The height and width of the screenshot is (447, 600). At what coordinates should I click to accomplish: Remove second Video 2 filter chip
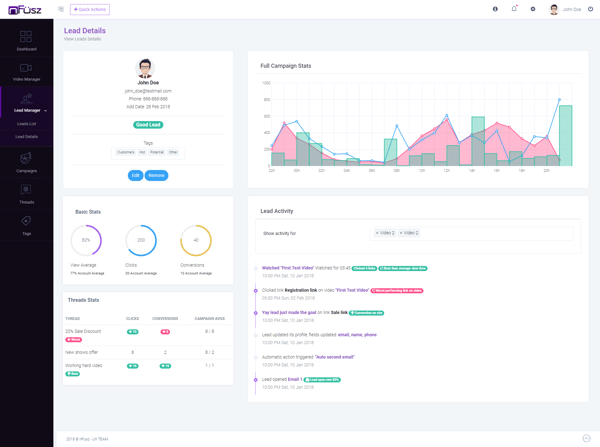point(401,233)
